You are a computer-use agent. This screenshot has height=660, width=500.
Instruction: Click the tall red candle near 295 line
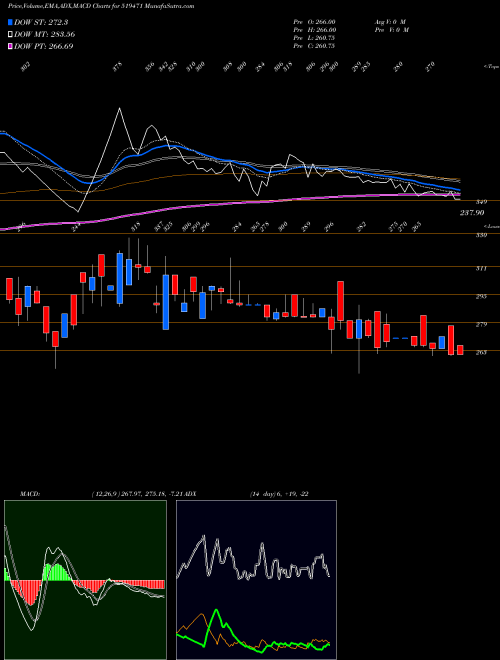point(340,301)
